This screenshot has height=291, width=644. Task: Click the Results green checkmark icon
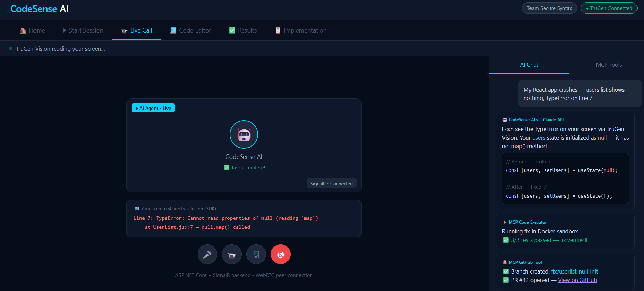(x=232, y=30)
